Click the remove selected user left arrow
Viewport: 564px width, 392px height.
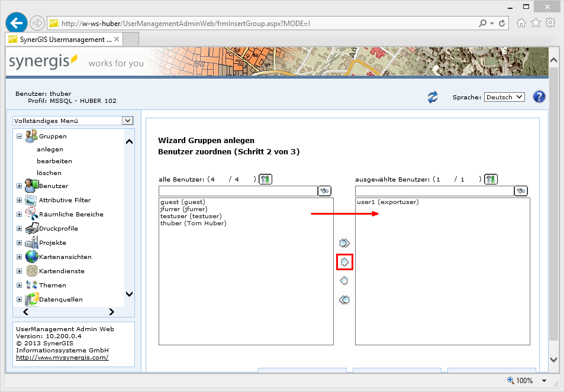click(344, 281)
